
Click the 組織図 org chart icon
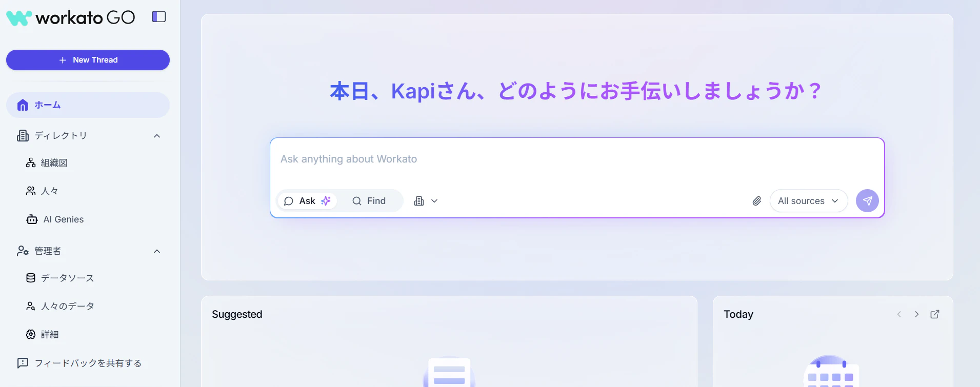click(31, 162)
